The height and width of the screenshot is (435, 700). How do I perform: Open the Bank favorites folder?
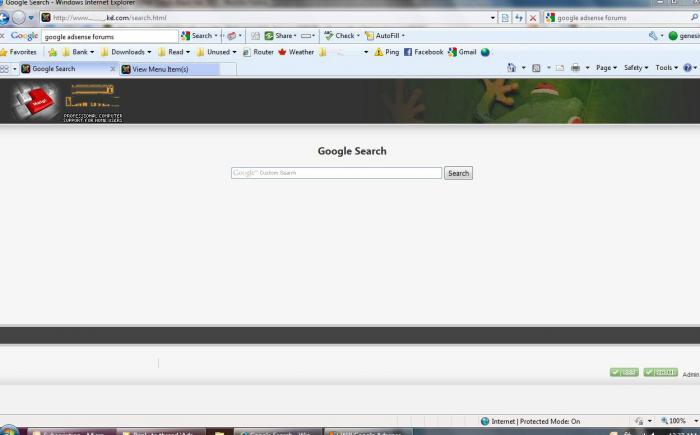click(x=78, y=52)
